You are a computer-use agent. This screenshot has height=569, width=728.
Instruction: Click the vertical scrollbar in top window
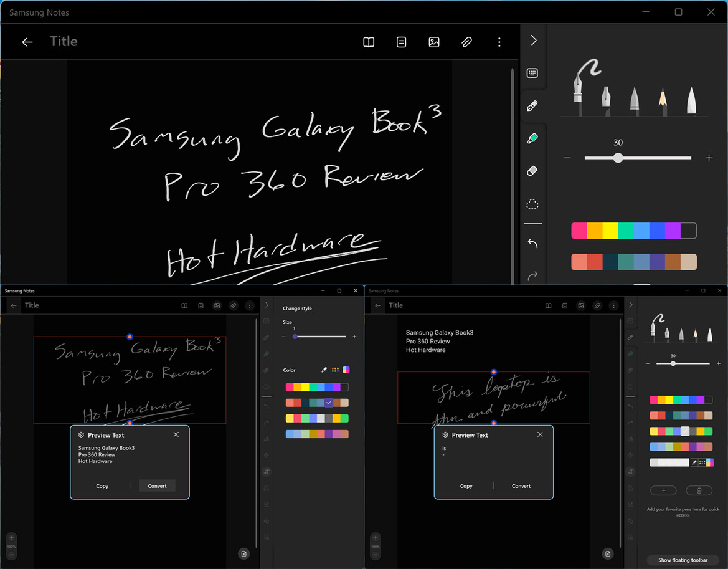512,176
